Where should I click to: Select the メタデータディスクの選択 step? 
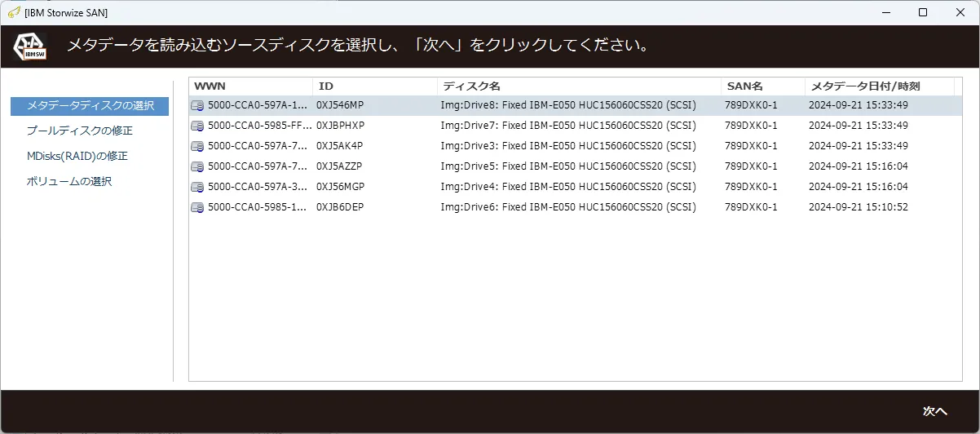pos(90,106)
